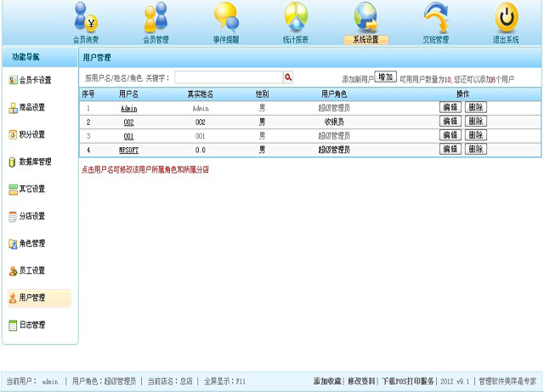Click the 退出系统 power icon
Viewport: 544px width, 392px height.
point(507,17)
